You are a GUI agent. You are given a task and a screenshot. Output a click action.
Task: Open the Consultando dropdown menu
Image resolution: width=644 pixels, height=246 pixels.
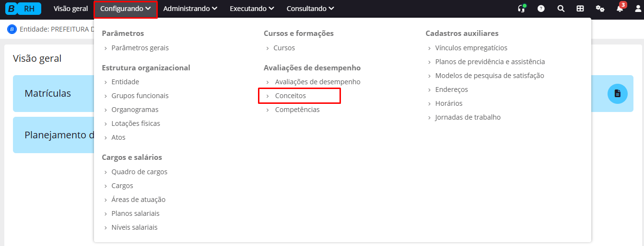(x=310, y=9)
